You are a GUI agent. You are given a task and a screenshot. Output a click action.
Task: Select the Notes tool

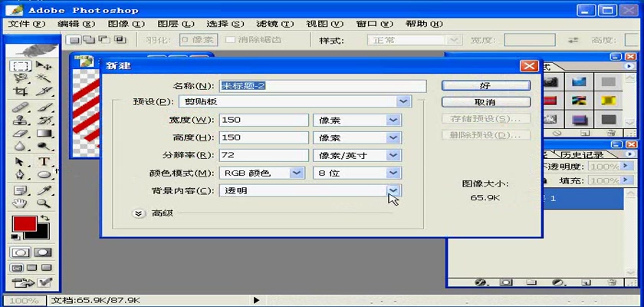tap(20, 190)
